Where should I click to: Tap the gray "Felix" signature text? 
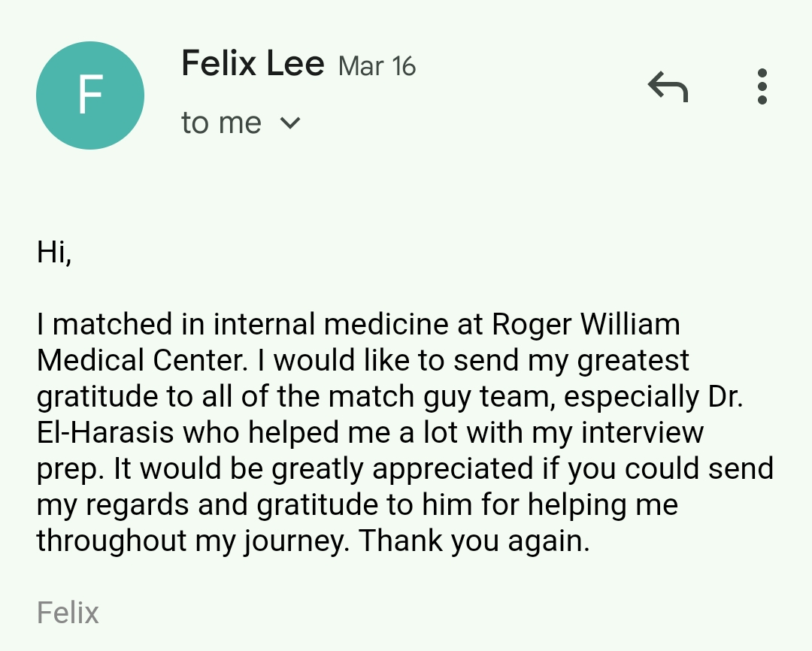68,613
